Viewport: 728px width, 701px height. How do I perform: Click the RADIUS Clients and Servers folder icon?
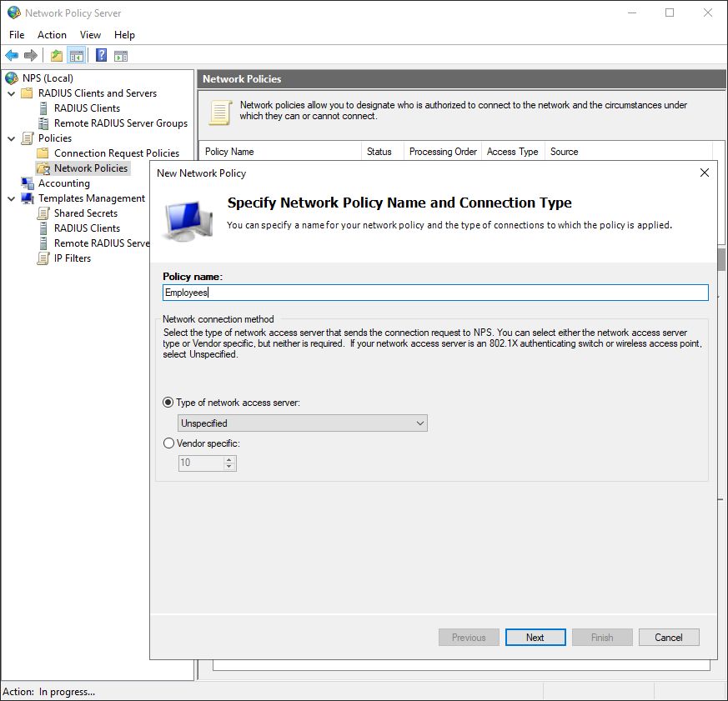coord(28,93)
